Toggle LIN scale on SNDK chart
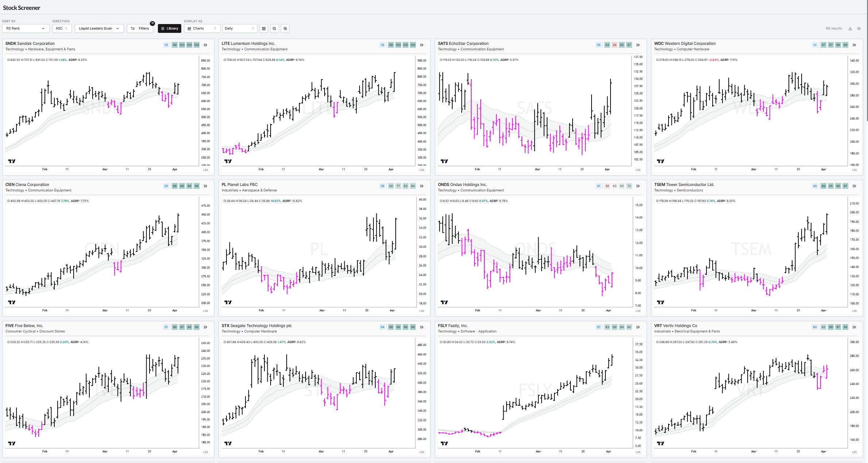868x463 pixels. click(205, 170)
